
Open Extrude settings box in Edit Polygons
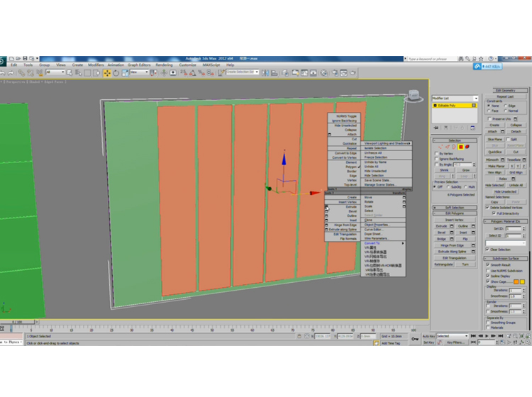coord(452,226)
